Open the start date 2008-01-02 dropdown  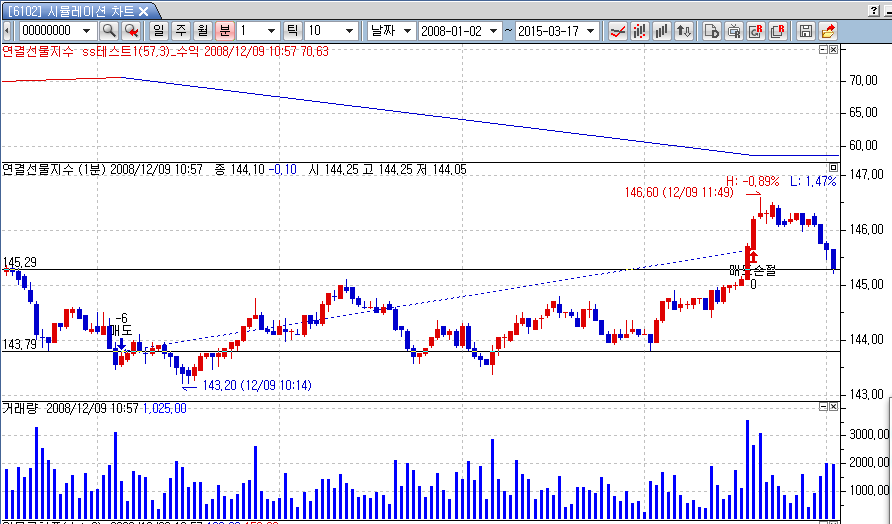(494, 31)
